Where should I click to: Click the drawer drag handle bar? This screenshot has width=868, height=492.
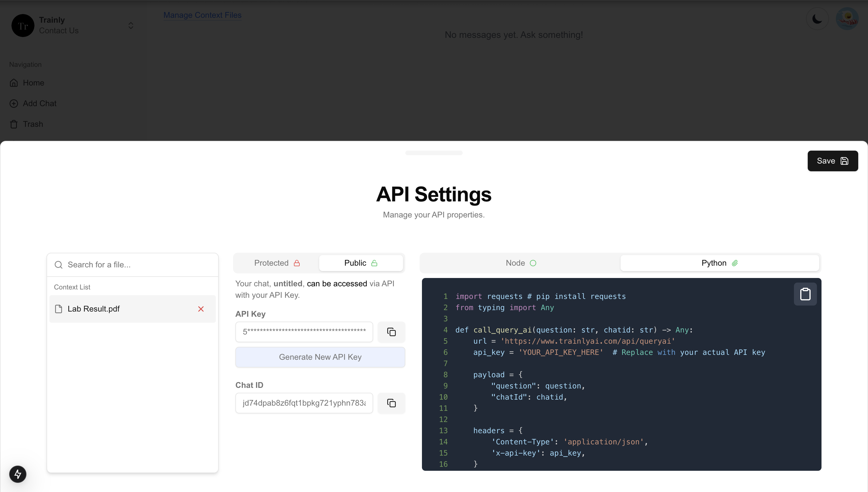point(434,153)
